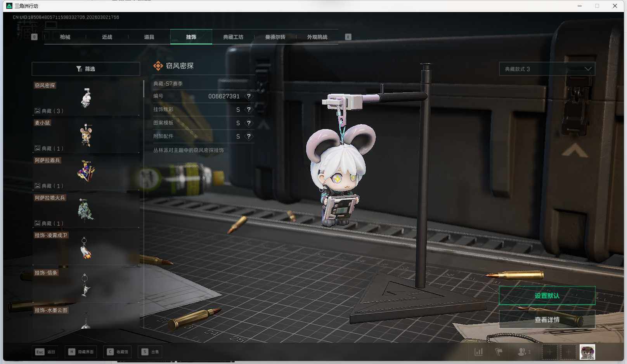Open the 筛选 filter panel
Viewport: 627px width, 364px height.
pyautogui.click(x=86, y=69)
